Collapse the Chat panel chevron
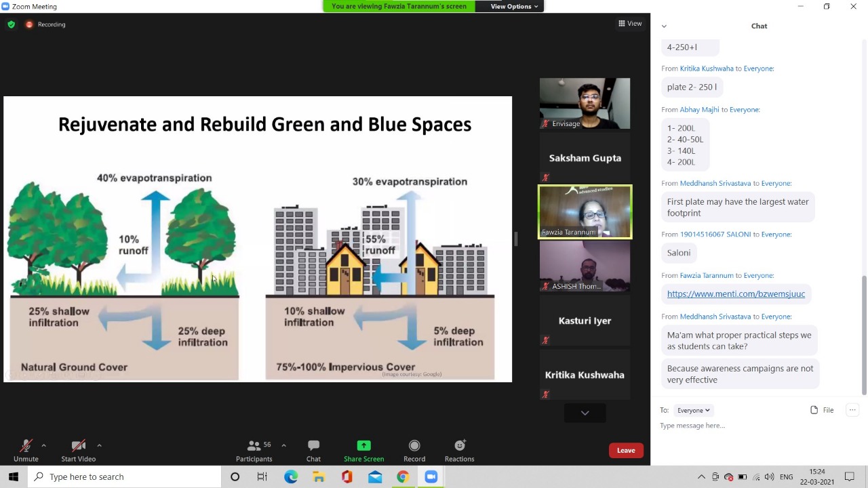Screen dimensions: 868x488 tap(664, 26)
